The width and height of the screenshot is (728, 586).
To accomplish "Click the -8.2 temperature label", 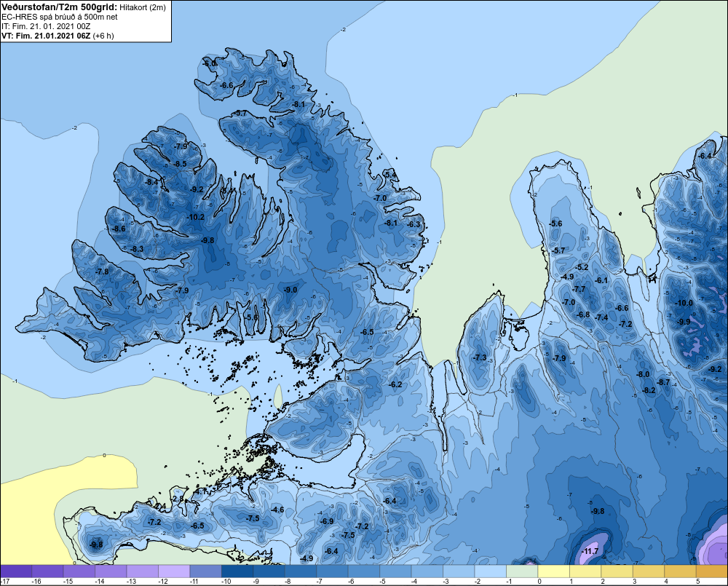I will pyautogui.click(x=649, y=390).
